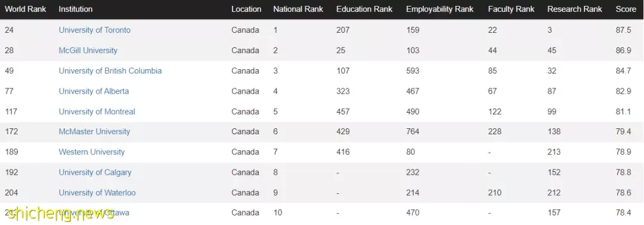The height and width of the screenshot is (225, 644).
Task: Select the 87.5 score cell for Toronto
Action: click(x=624, y=30)
